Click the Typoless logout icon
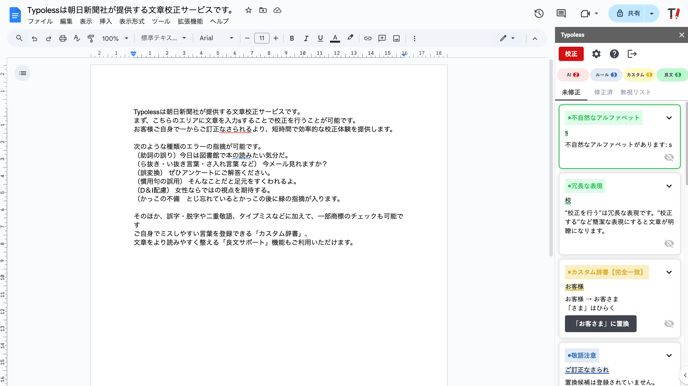This screenshot has height=386, width=688. click(x=632, y=54)
